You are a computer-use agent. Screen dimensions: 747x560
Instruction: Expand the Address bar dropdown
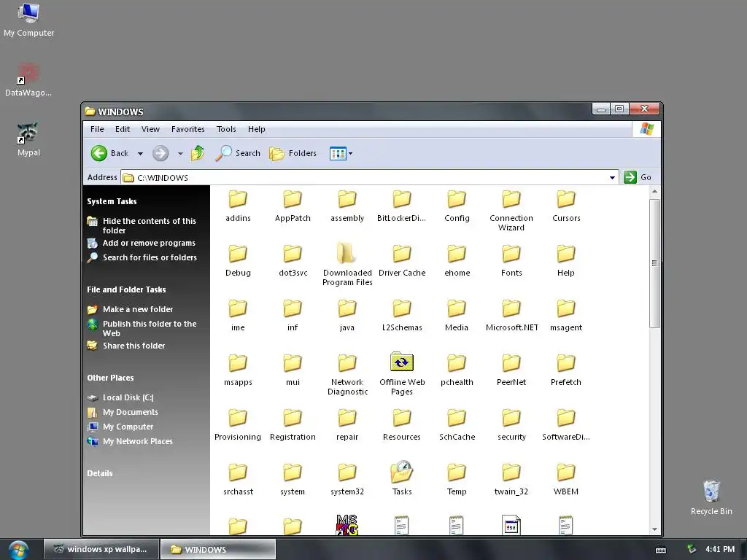(x=612, y=178)
